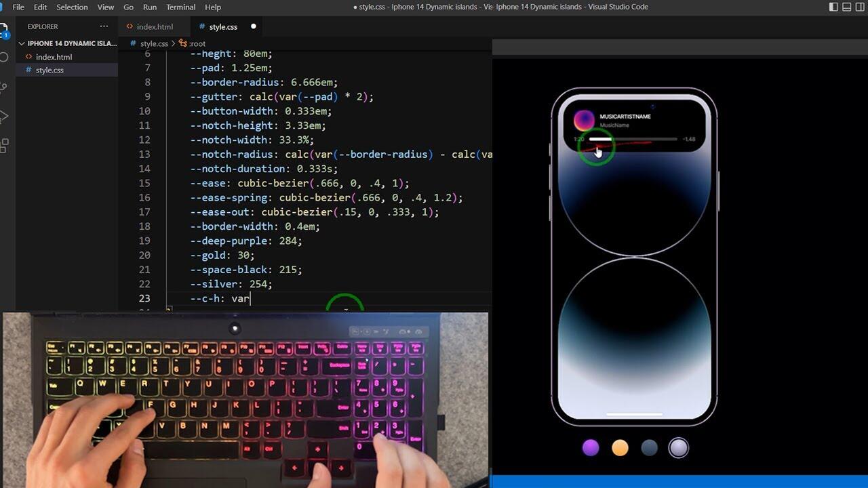
Task: Open Explorer's more actions (...) menu
Action: tap(104, 26)
